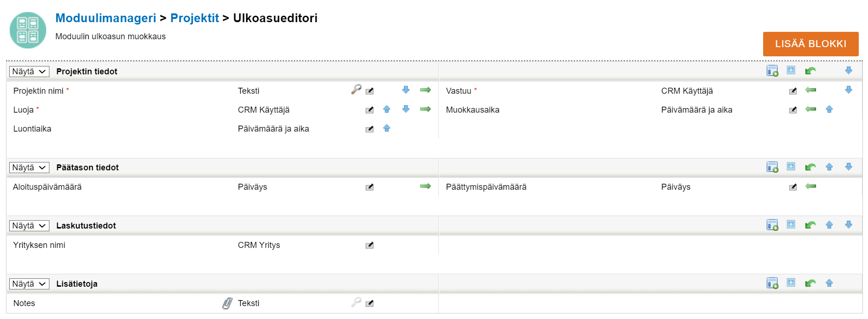The height and width of the screenshot is (319, 868).
Task: Edit properties of the Projektin nimi field
Action: [370, 91]
